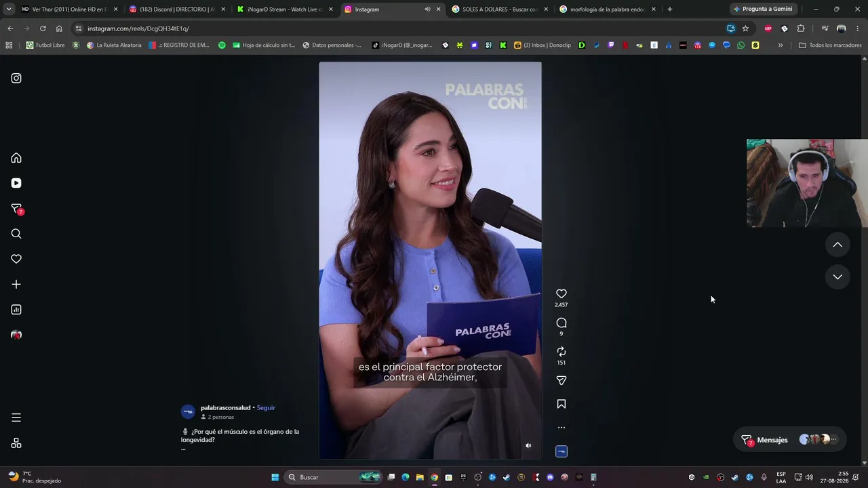Reload the Instagram page

pyautogui.click(x=43, y=28)
